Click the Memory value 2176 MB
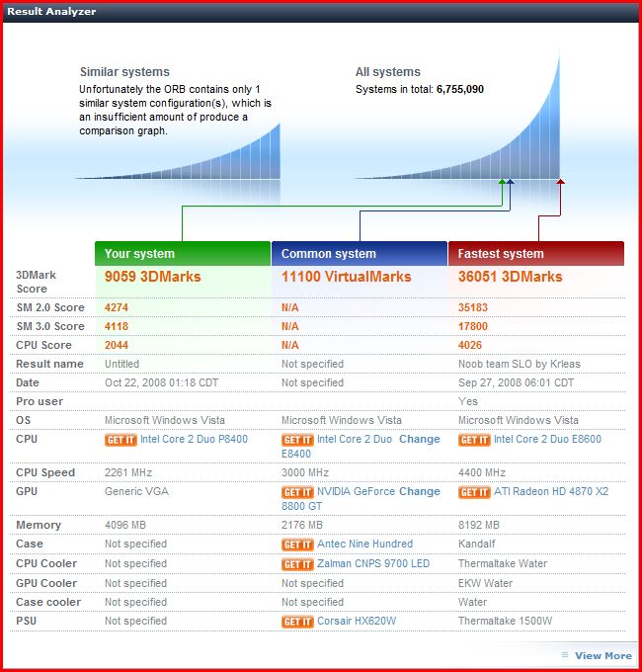Image resolution: width=642 pixels, height=672 pixels. pos(302,525)
